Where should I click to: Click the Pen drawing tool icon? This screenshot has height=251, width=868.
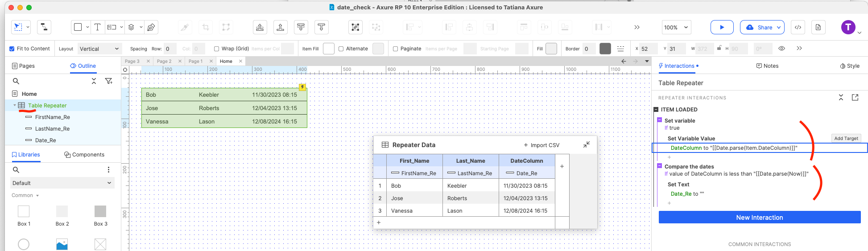tap(151, 27)
